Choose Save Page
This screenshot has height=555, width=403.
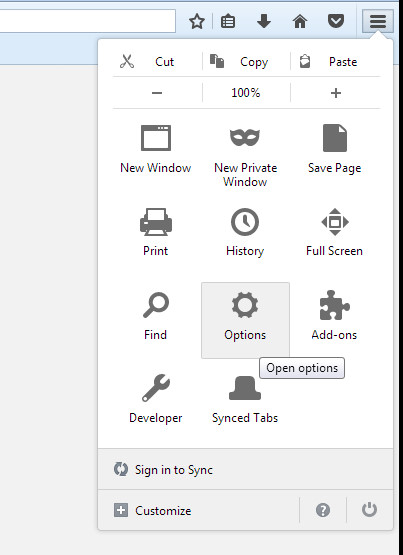coord(335,149)
